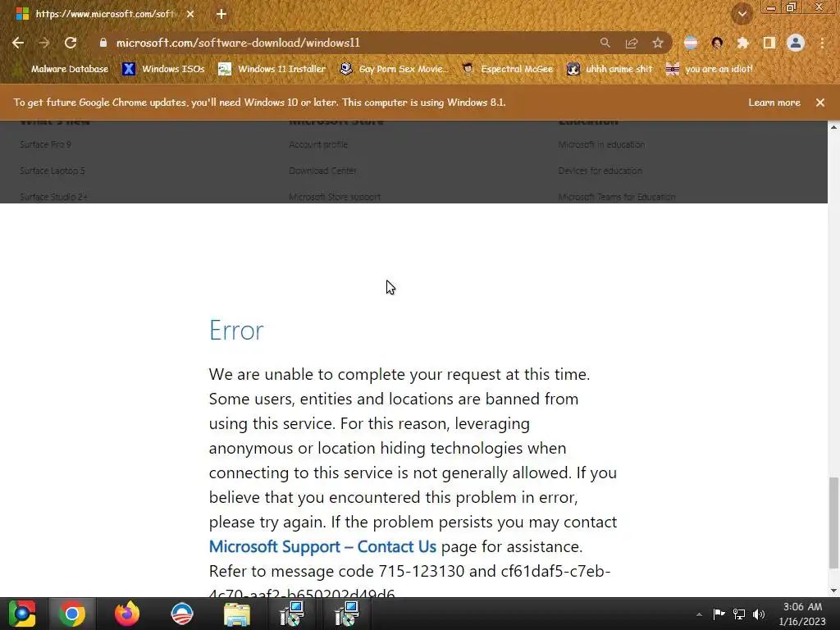
Task: Select the microsoft.com software download tab
Action: click(104, 15)
